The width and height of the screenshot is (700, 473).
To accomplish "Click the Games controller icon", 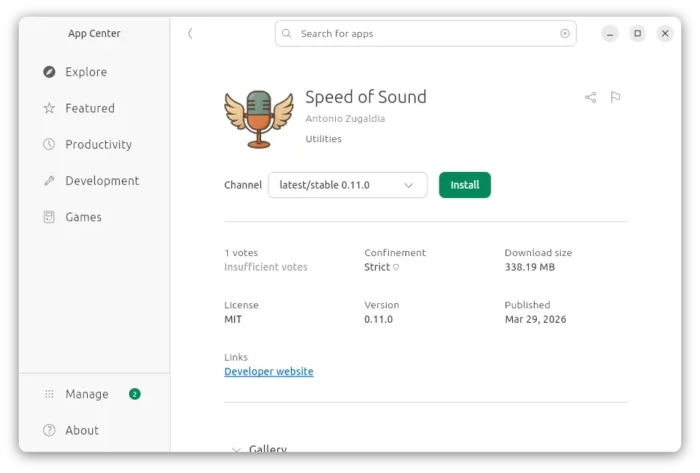I will coord(49,217).
